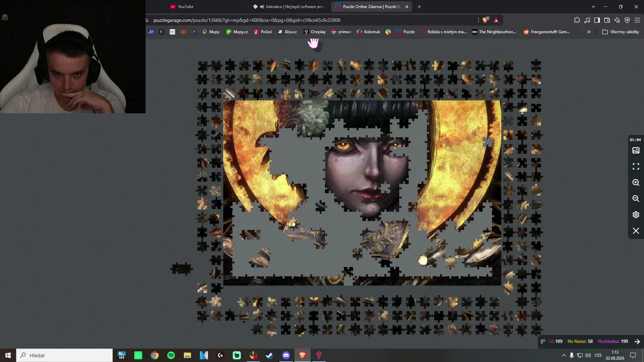Close the Puzzle Online Zdarma tab
This screenshot has width=644, height=362.
(x=407, y=7)
